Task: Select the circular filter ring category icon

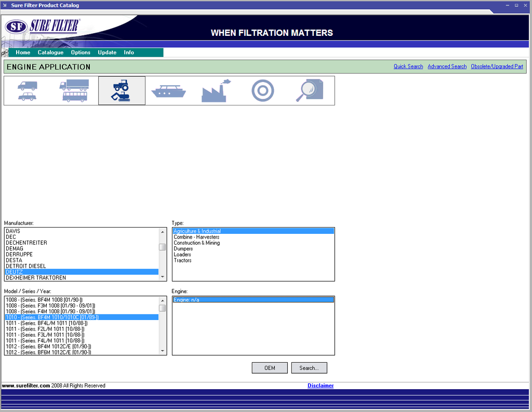Action: coord(263,90)
